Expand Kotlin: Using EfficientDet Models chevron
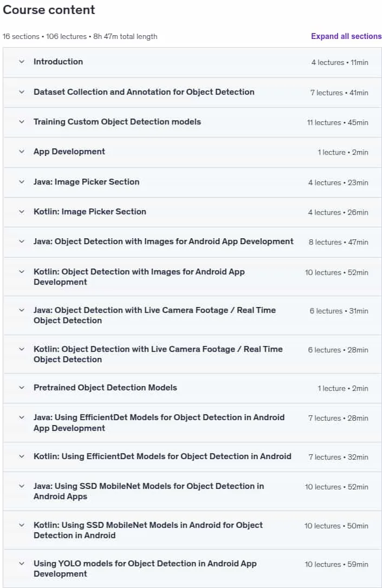382x588 pixels. tap(22, 456)
